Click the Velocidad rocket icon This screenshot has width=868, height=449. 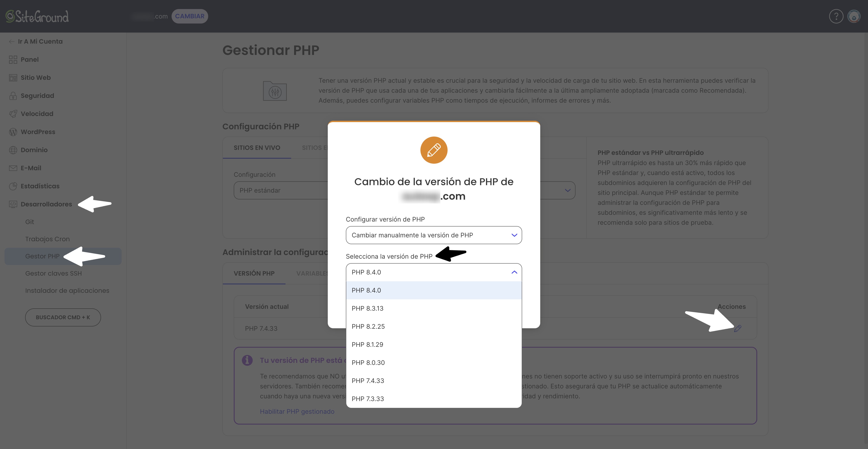click(x=13, y=114)
